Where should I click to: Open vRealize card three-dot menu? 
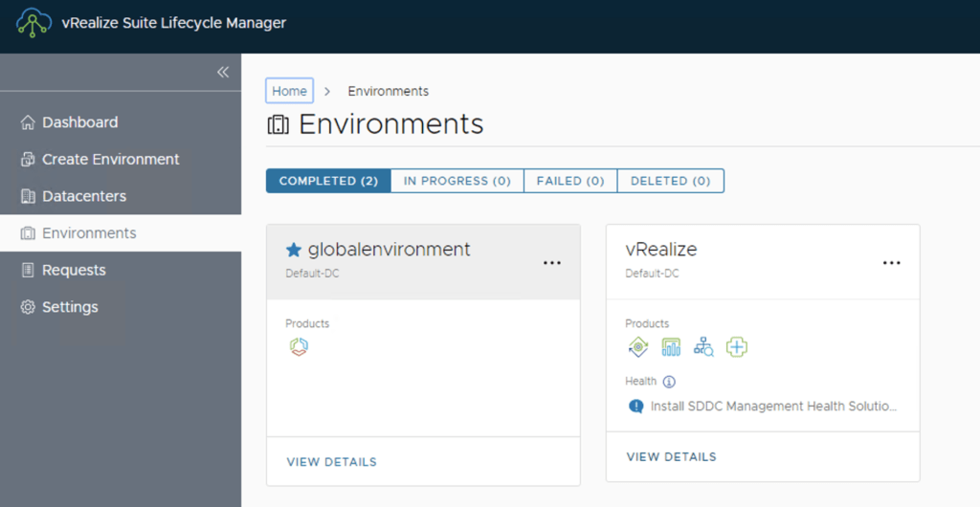892,263
